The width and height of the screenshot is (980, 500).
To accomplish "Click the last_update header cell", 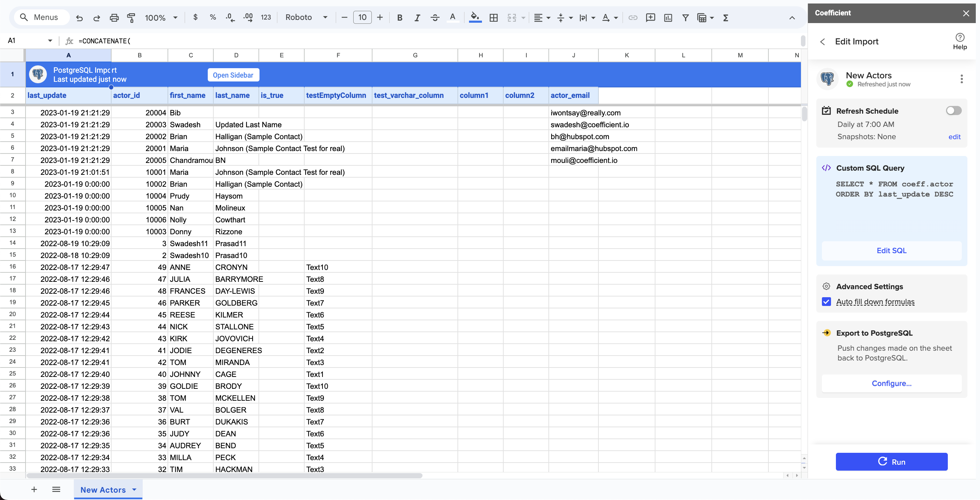I will [69, 95].
